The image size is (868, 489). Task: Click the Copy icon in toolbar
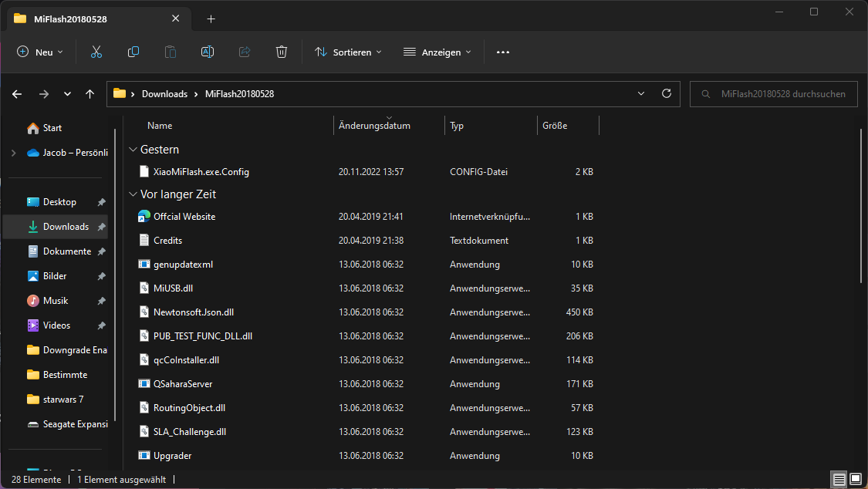[x=133, y=52]
